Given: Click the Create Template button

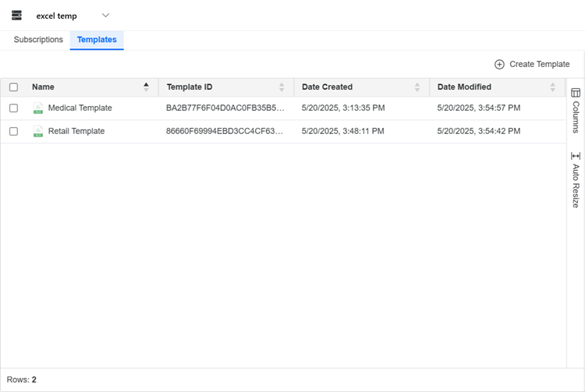Looking at the screenshot, I should pyautogui.click(x=532, y=64).
